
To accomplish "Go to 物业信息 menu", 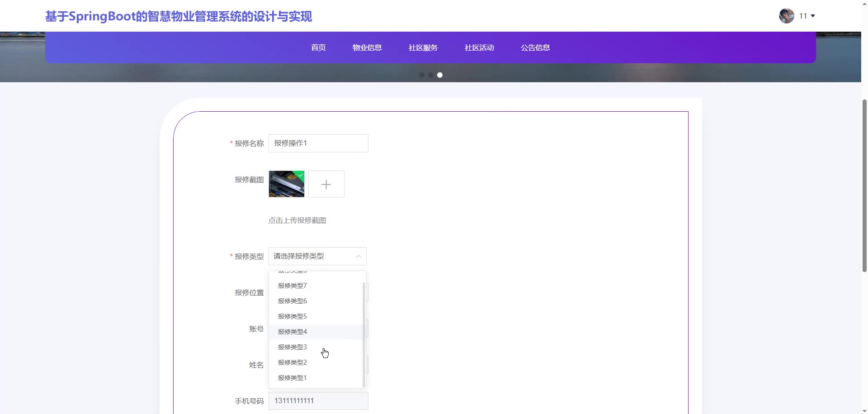I will pyautogui.click(x=367, y=47).
